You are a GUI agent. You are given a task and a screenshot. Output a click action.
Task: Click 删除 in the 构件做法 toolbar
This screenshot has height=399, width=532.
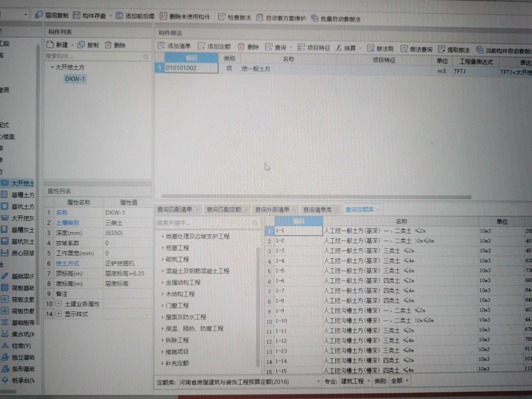pos(249,47)
